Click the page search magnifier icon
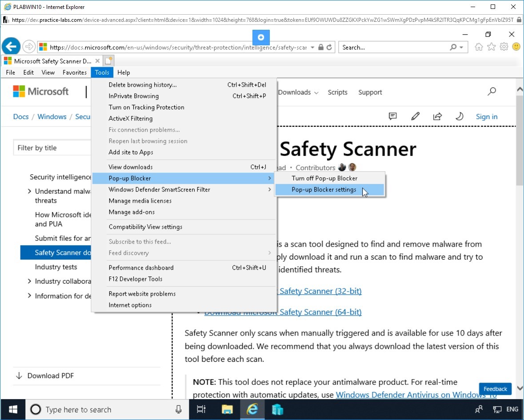 pos(492,91)
